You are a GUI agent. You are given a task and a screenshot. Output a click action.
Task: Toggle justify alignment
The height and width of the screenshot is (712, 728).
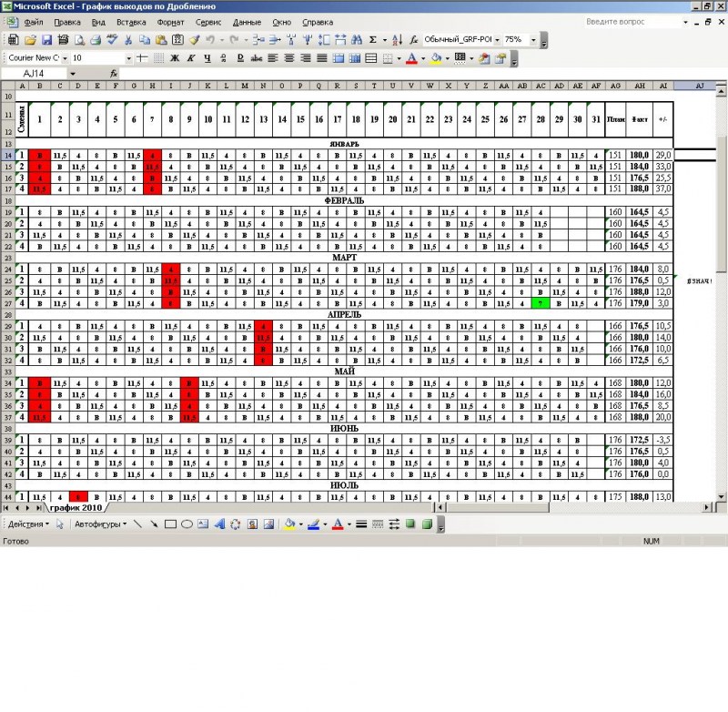tap(322, 58)
